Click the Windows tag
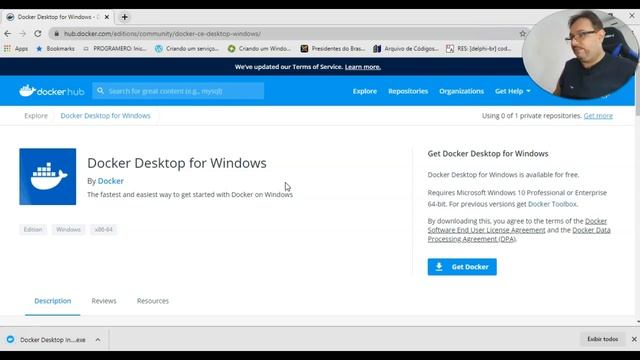Image resolution: width=640 pixels, height=360 pixels. (x=68, y=229)
